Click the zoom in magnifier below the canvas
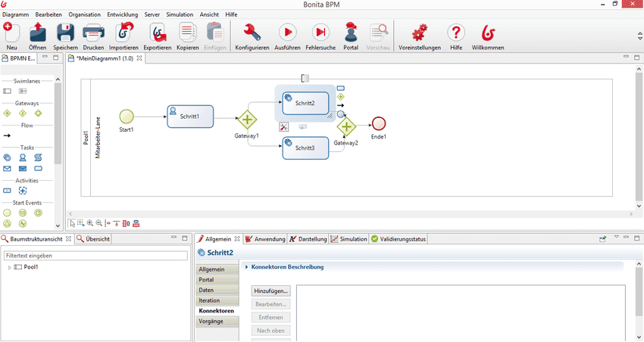 coord(90,223)
